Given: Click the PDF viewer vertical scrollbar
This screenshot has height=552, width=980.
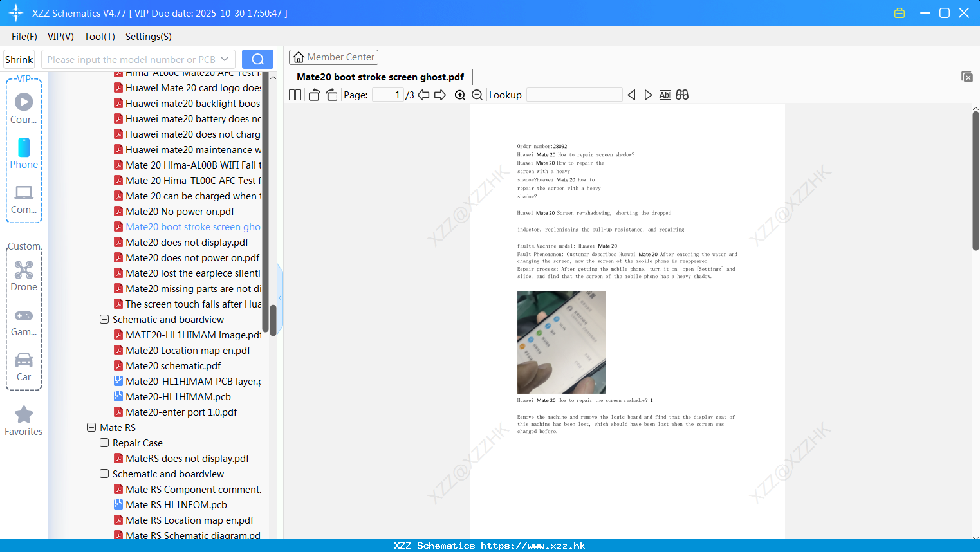Looking at the screenshot, I should click(x=975, y=180).
